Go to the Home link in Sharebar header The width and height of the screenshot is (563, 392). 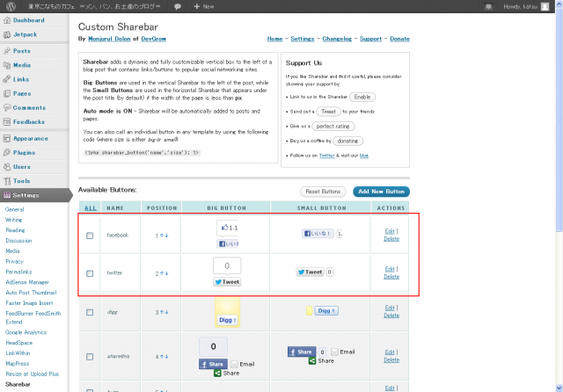(x=274, y=39)
